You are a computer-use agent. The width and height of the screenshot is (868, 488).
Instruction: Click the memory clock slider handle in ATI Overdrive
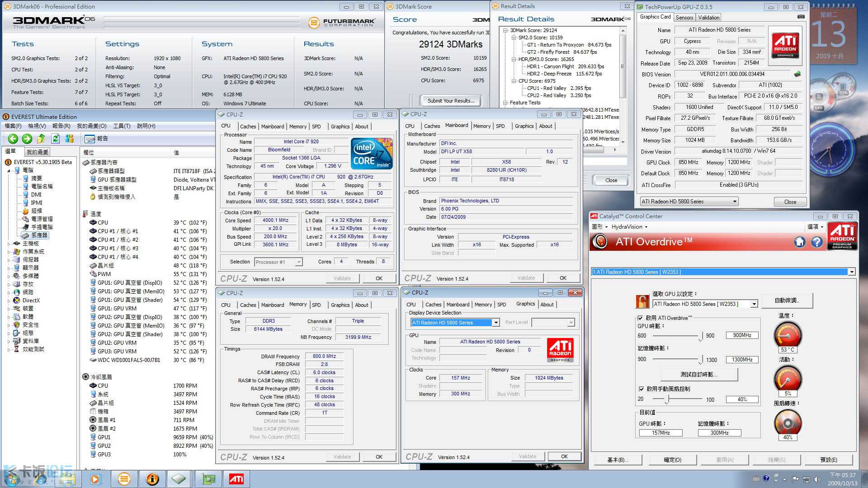coord(701,360)
